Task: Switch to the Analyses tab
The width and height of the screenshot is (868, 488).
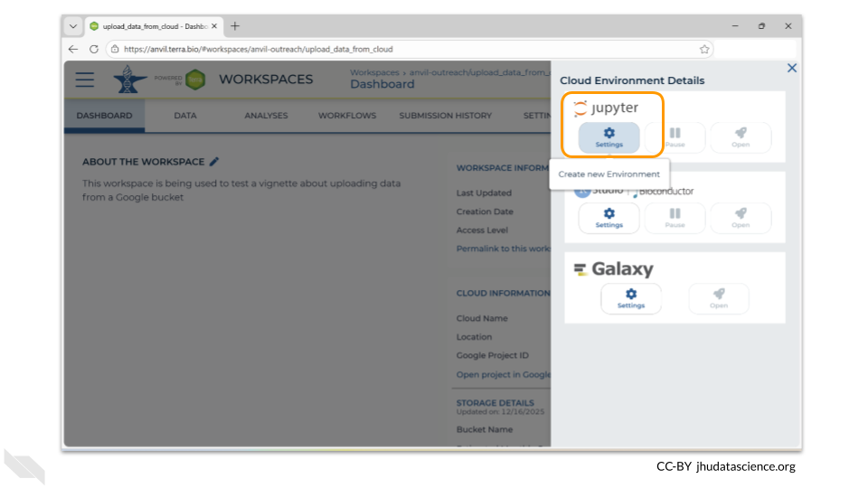Action: (x=266, y=116)
